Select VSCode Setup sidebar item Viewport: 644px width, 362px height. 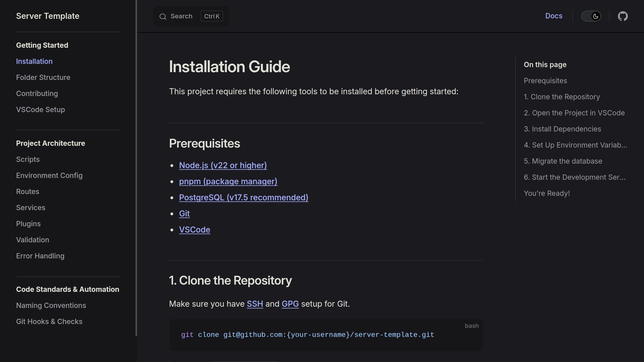click(41, 110)
